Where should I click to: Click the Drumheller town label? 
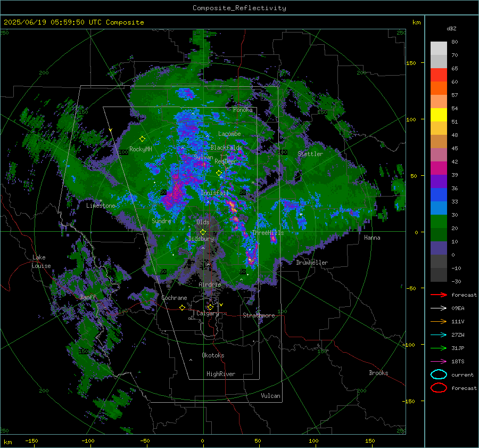[x=312, y=263]
